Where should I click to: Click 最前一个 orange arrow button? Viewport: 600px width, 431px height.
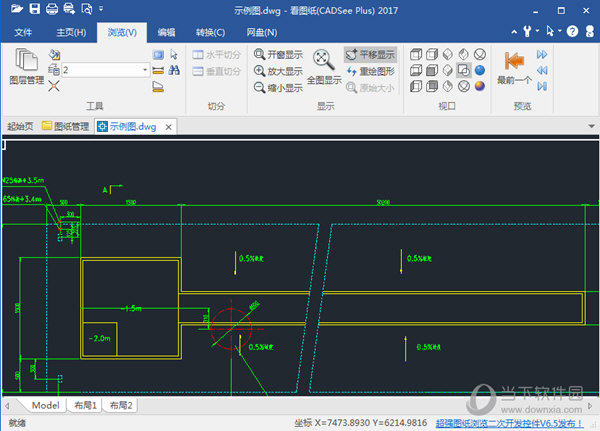[514, 67]
